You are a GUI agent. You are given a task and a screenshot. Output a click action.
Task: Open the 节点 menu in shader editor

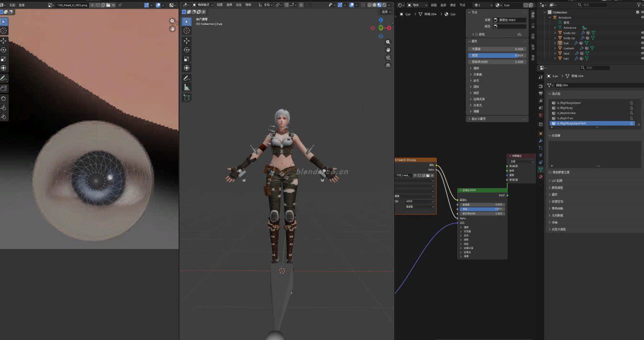463,5
